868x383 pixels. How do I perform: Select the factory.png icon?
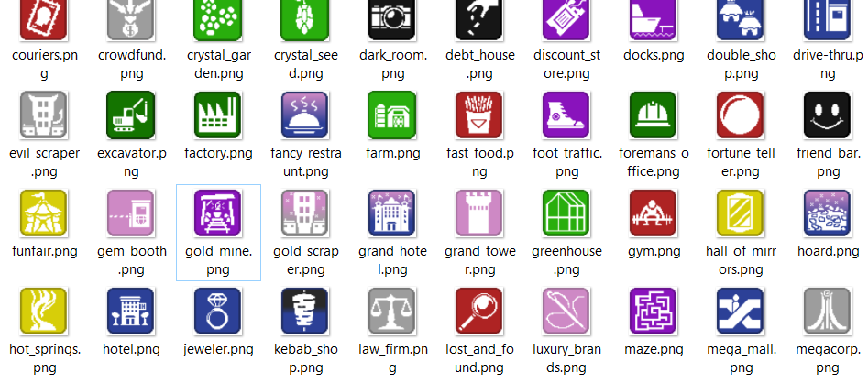[x=218, y=115]
